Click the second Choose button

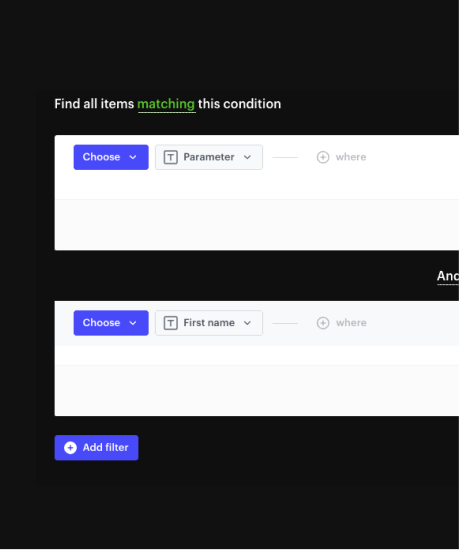pyautogui.click(x=111, y=323)
